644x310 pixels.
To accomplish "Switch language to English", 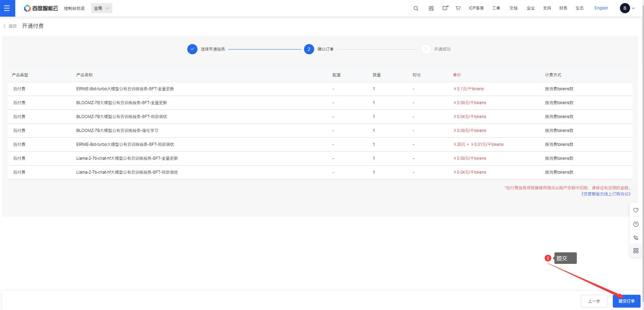I will [601, 8].
